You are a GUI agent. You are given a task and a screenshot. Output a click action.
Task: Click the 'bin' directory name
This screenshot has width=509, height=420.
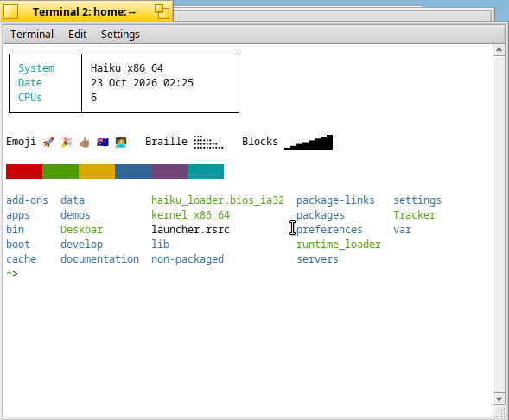[x=16, y=230]
